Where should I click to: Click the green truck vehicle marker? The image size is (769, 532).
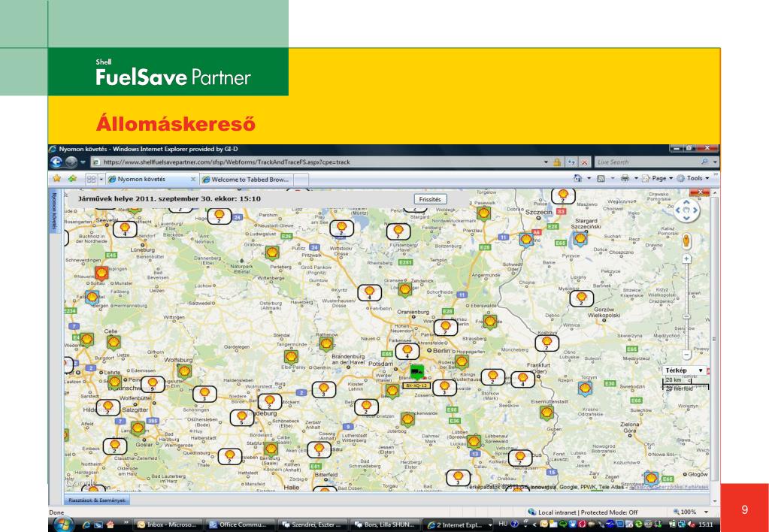[x=417, y=372]
